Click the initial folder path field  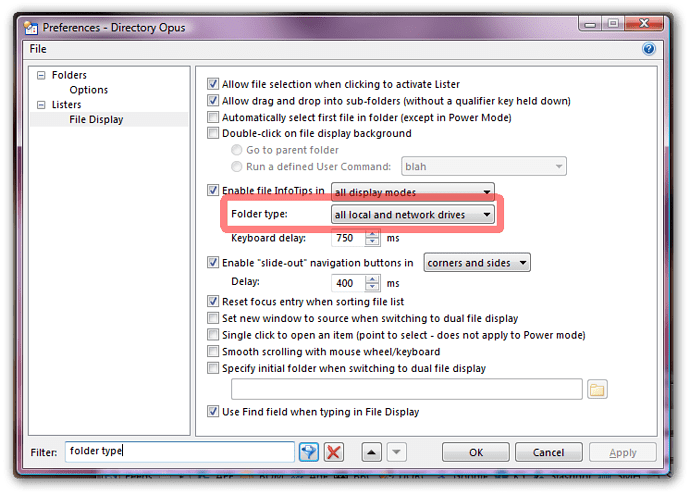[407, 389]
